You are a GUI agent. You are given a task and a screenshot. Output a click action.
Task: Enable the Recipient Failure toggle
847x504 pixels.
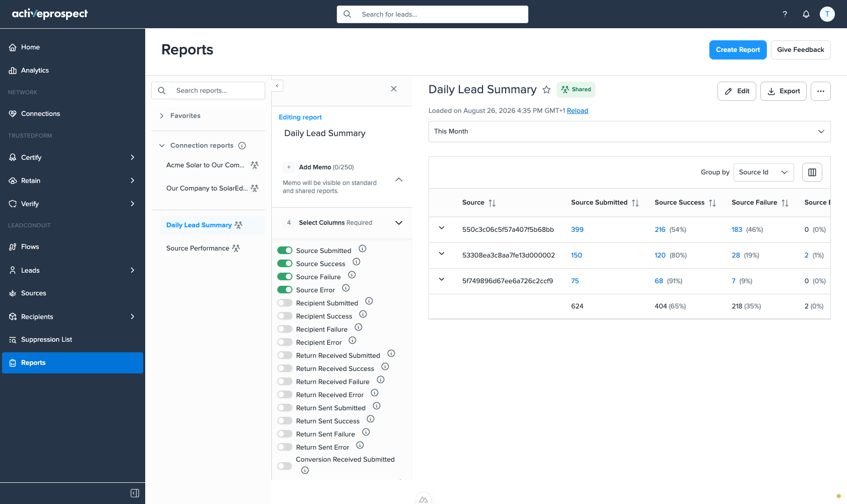click(x=285, y=329)
